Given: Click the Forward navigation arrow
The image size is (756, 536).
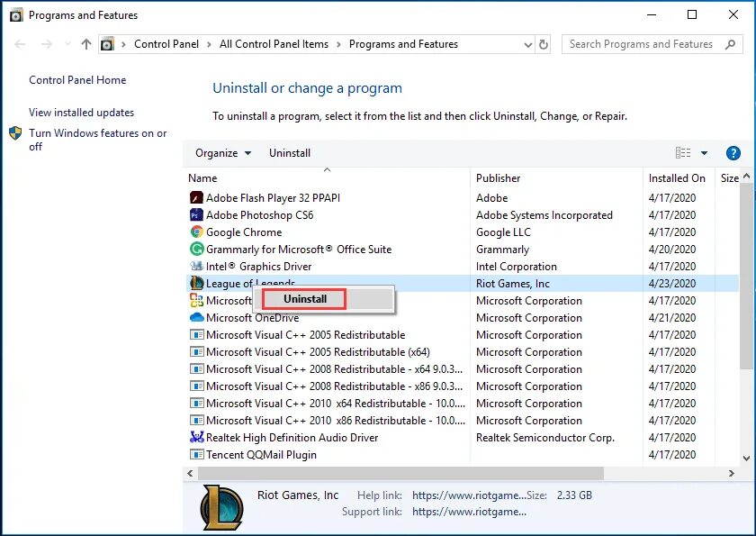Looking at the screenshot, I should pos(47,44).
